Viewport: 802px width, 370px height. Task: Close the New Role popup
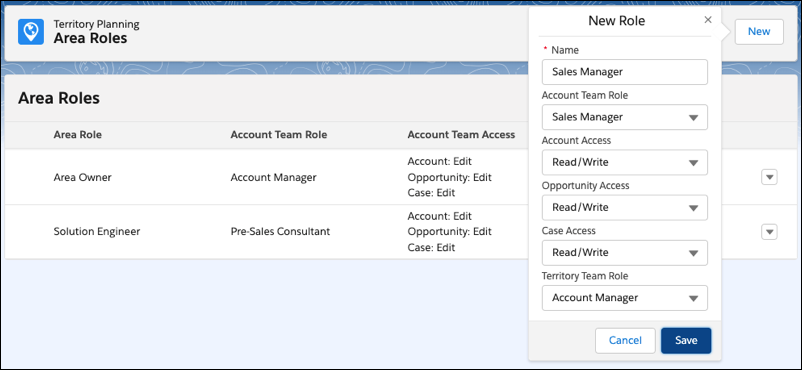coord(708,20)
